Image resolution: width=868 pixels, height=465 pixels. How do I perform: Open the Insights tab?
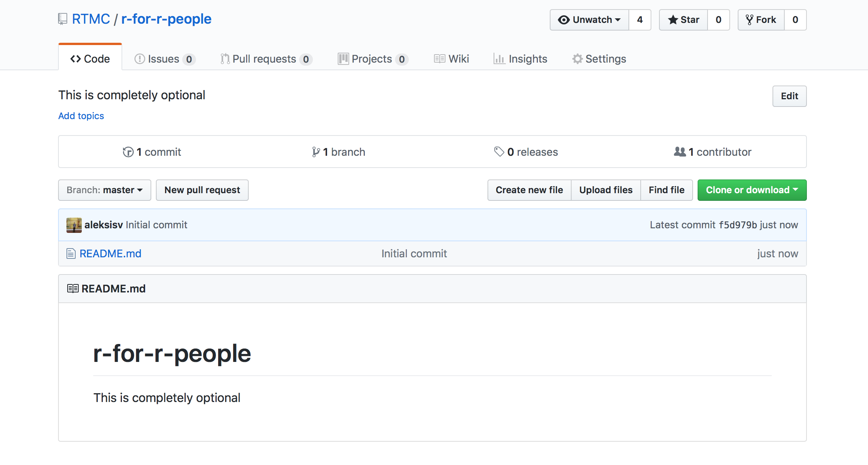point(520,59)
